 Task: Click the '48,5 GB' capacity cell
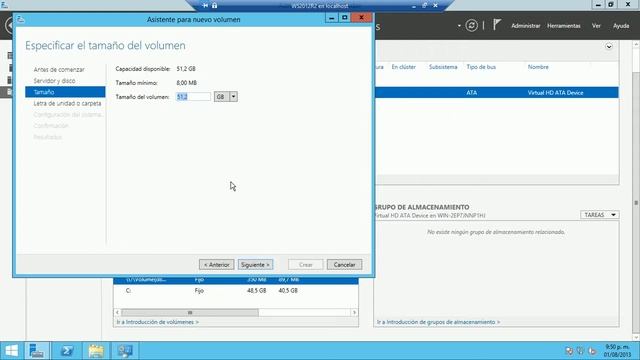point(257,291)
